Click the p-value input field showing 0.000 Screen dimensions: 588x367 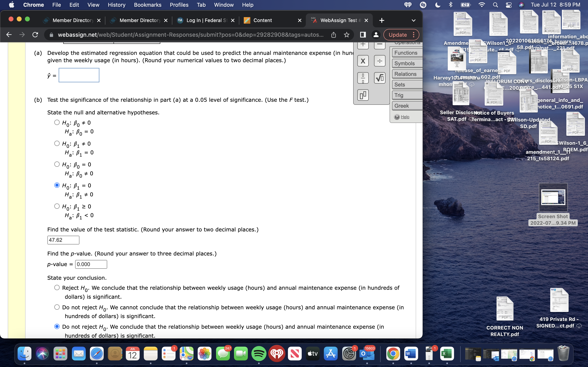[x=91, y=264]
